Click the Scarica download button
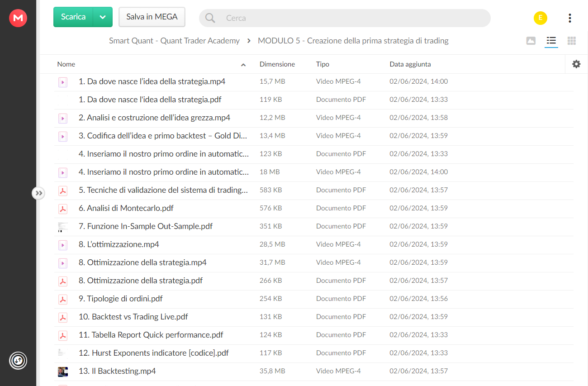Screen dimensions: 588x386 [x=73, y=17]
